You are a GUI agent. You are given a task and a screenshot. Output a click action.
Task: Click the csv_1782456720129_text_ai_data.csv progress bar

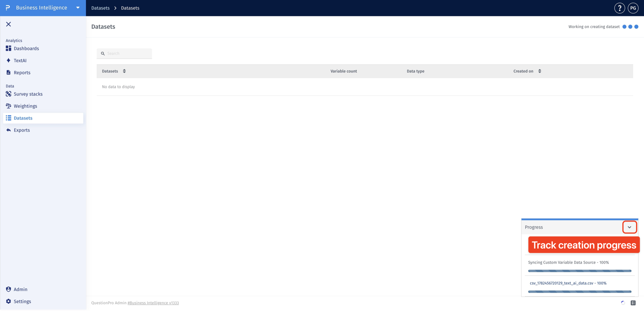pos(580,292)
